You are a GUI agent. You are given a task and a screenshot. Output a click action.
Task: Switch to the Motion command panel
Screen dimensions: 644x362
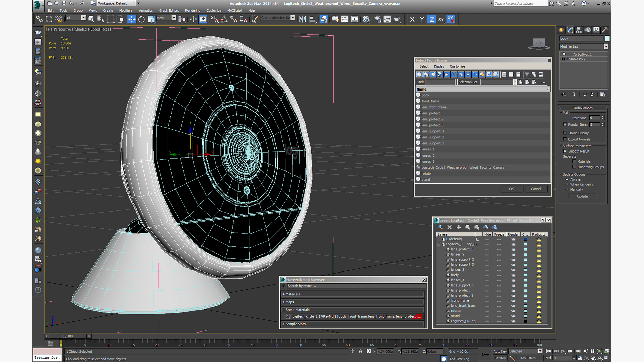pyautogui.click(x=588, y=30)
